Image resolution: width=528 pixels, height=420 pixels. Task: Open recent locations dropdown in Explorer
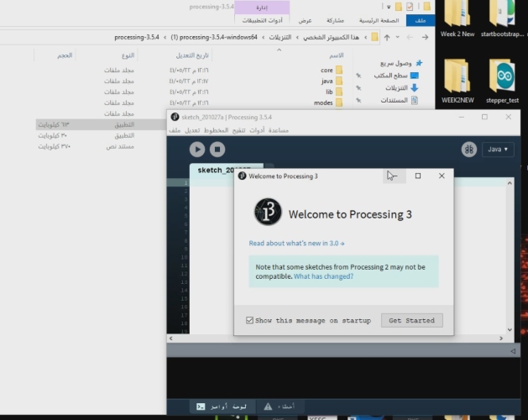pyautogui.click(x=398, y=38)
